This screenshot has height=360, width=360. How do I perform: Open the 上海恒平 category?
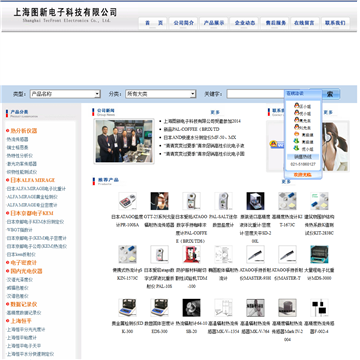(21, 321)
